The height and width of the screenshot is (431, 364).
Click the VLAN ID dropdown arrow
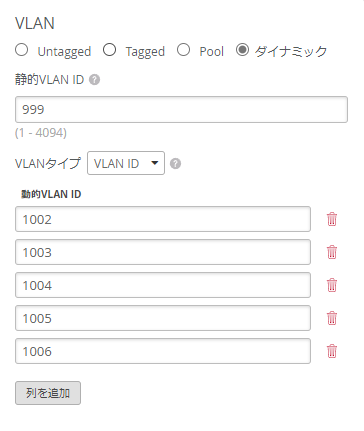(155, 163)
